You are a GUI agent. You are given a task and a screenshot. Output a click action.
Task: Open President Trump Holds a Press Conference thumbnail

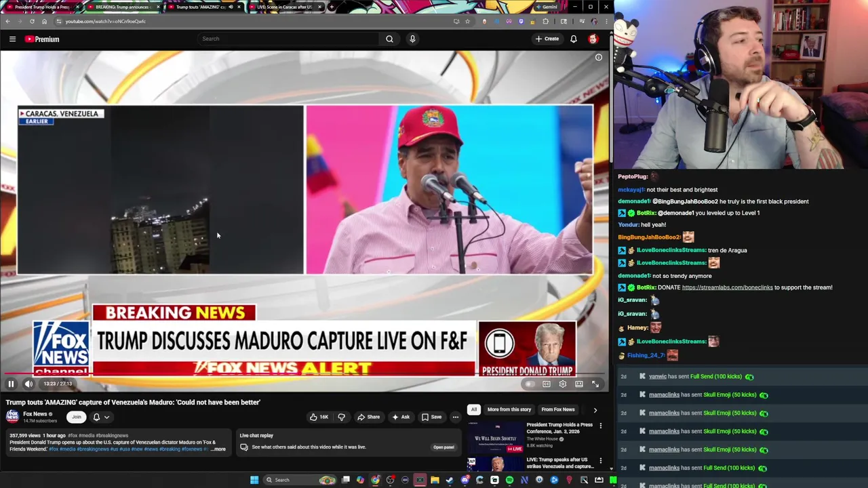(496, 437)
